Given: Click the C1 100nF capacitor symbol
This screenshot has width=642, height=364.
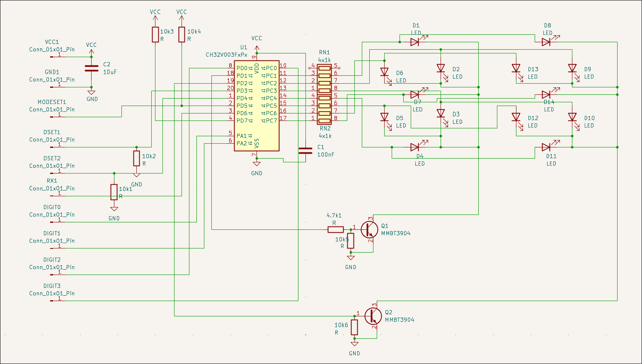Looking at the screenshot, I should pos(305,151).
